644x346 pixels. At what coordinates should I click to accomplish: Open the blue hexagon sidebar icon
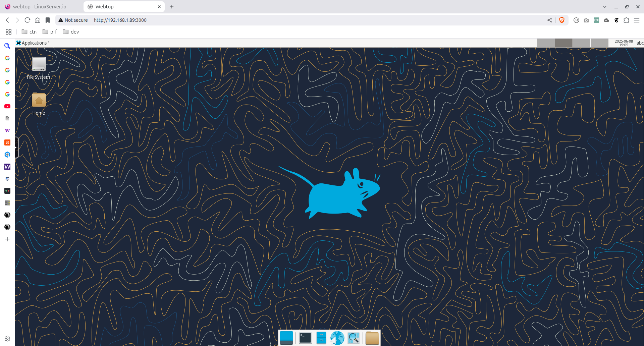[x=7, y=155]
